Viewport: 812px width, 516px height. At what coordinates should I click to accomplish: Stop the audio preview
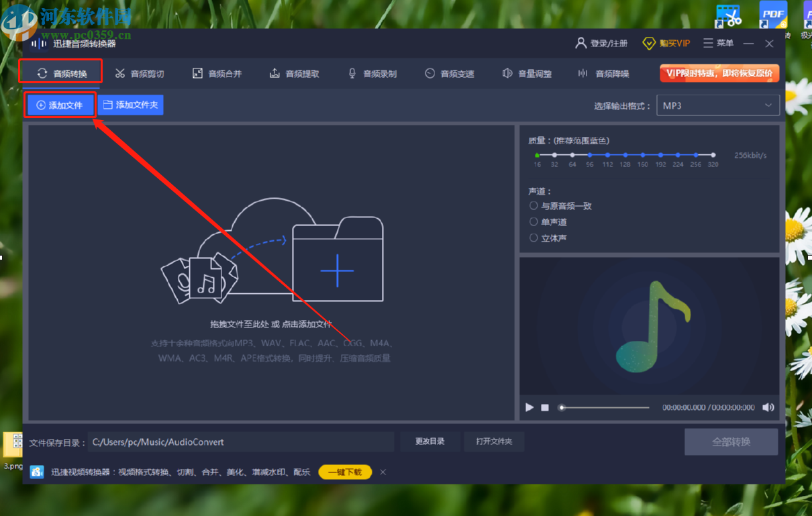tap(545, 407)
